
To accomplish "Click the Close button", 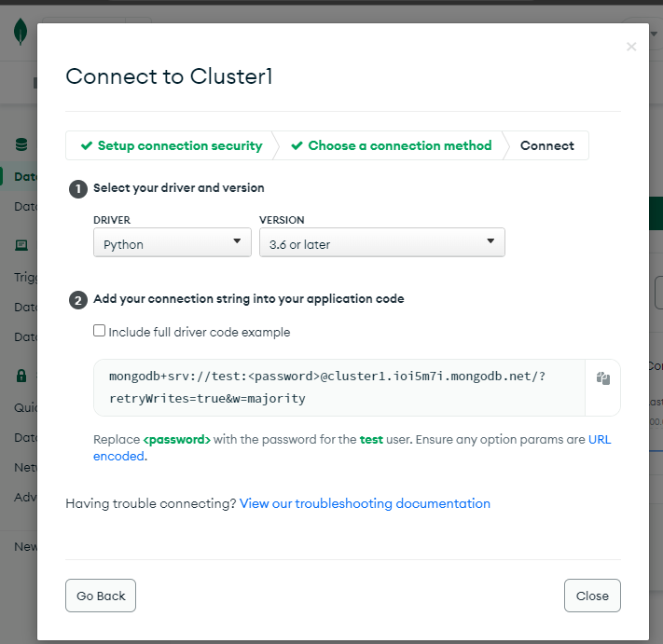I will tap(592, 596).
